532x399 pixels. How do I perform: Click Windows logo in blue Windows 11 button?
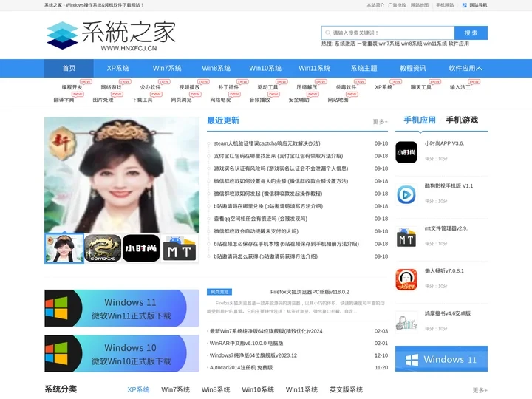click(412, 360)
